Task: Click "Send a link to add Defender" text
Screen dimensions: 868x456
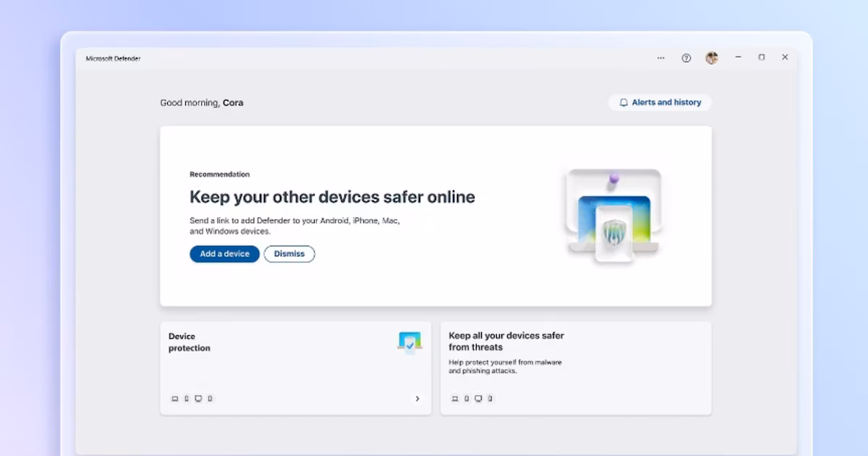Action: (x=295, y=226)
